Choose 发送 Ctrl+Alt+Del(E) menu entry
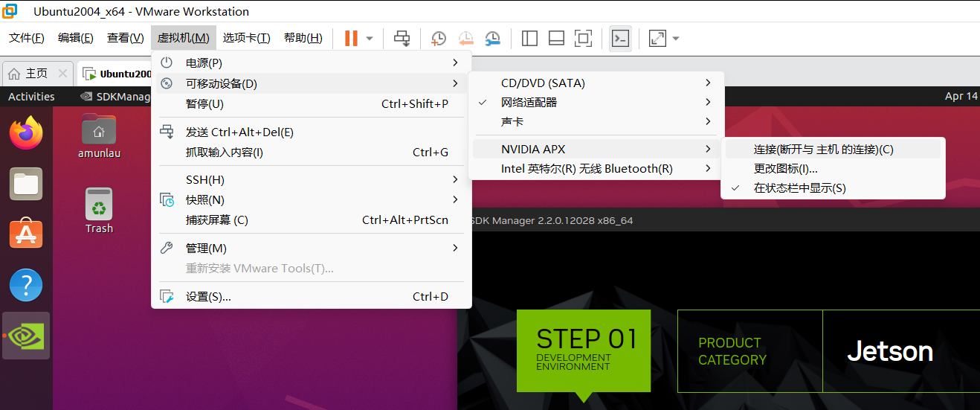The width and height of the screenshot is (980, 410). (x=312, y=132)
